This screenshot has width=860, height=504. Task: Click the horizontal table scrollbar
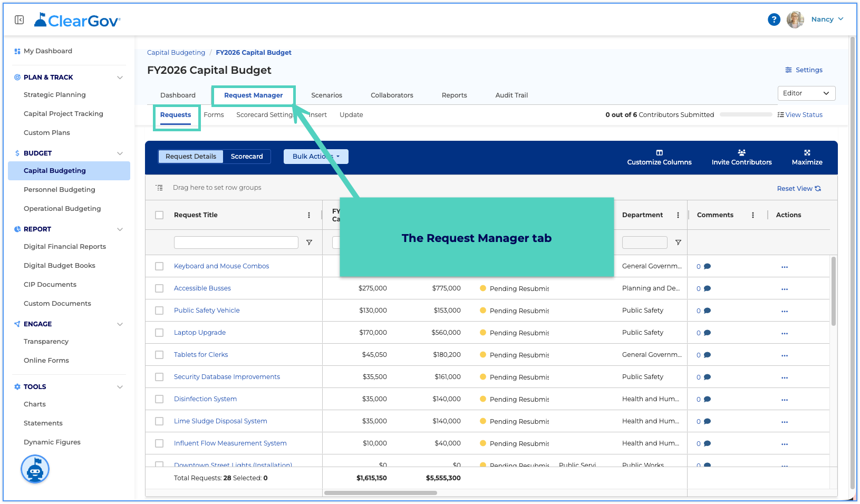coord(381,493)
